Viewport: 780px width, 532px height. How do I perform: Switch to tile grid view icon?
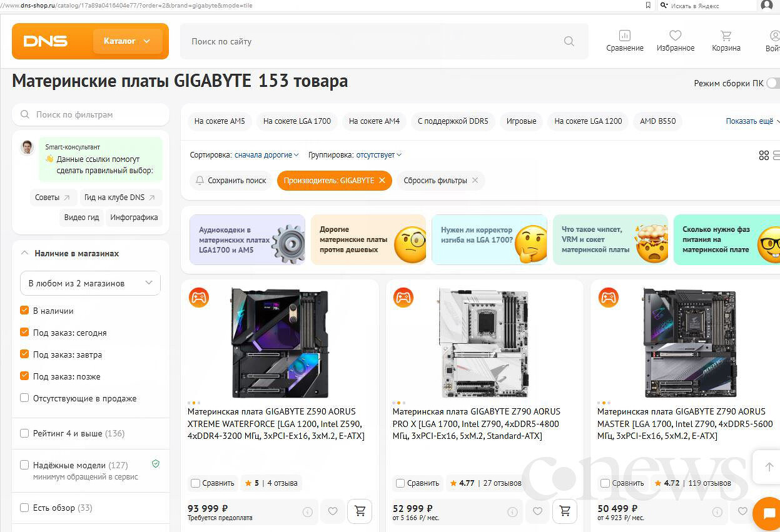click(764, 155)
